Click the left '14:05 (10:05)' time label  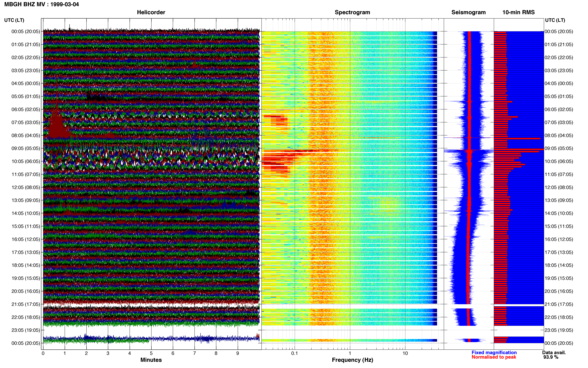click(x=26, y=213)
